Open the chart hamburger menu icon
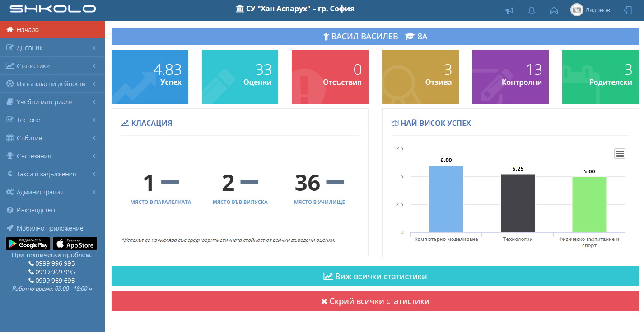 coord(620,154)
